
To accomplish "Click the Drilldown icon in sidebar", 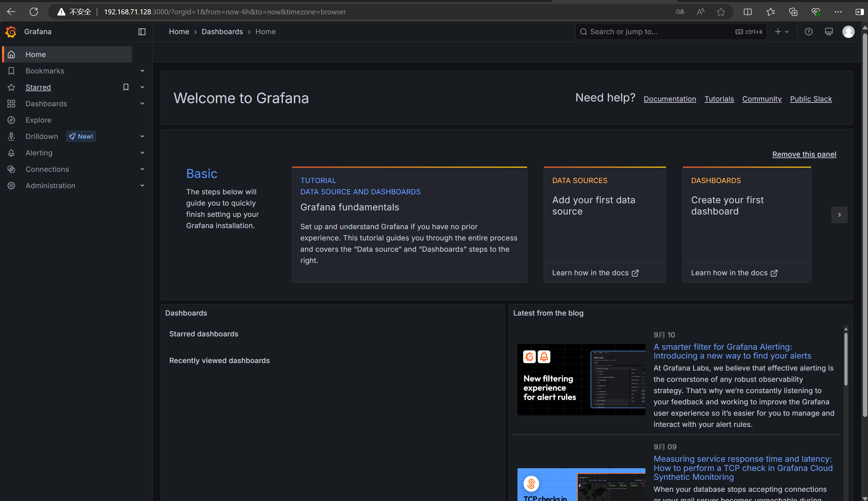I will (x=11, y=136).
